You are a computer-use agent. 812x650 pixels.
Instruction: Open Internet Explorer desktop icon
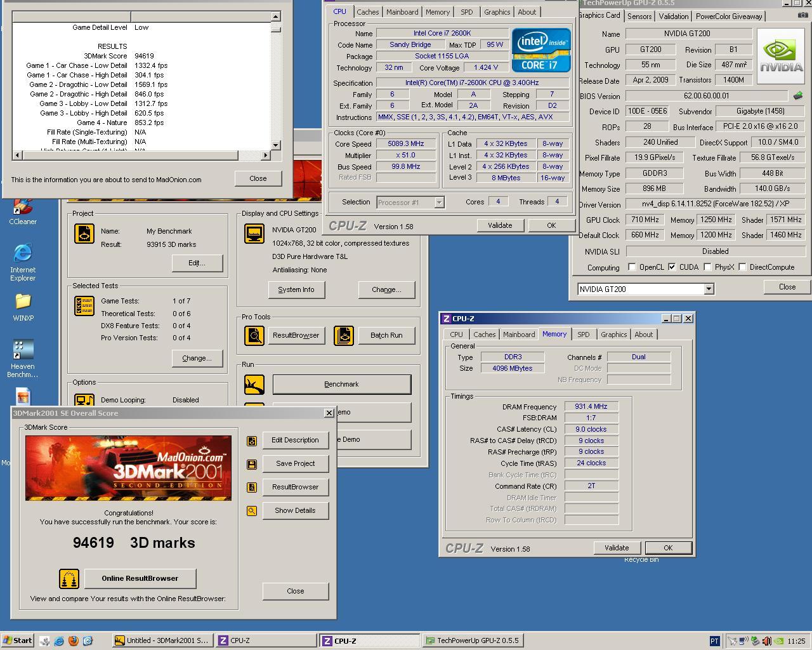(x=23, y=262)
